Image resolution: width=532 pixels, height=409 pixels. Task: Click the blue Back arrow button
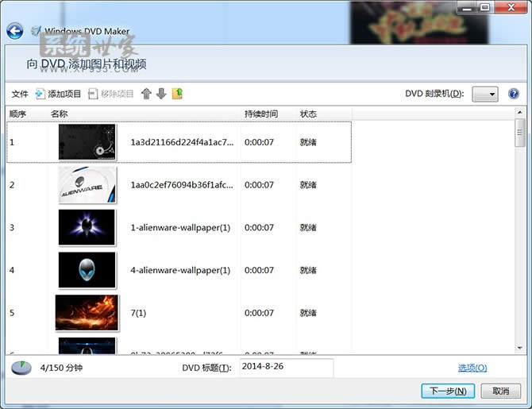14,31
